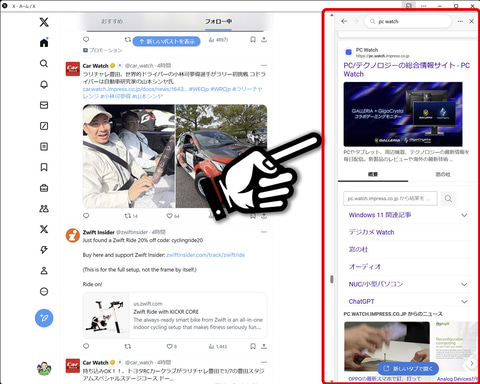
Task: Open the X logo home icon in sidebar
Action: pos(44,22)
